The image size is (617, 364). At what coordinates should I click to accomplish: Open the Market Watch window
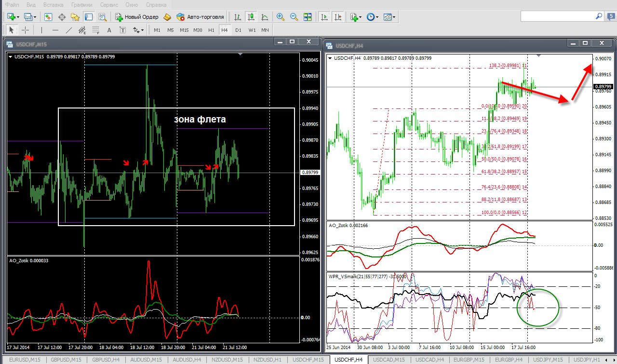coord(48,17)
